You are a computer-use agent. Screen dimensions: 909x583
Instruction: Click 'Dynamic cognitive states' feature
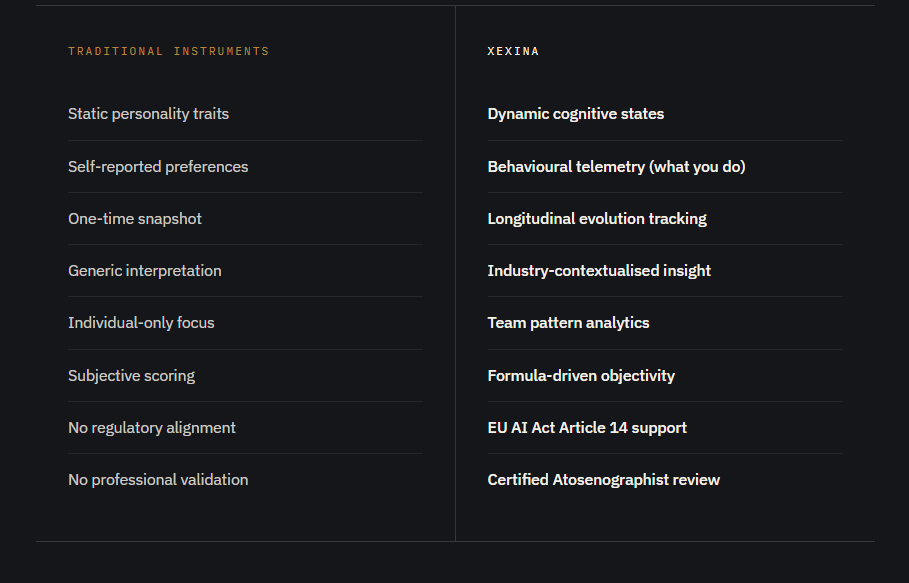click(x=575, y=114)
